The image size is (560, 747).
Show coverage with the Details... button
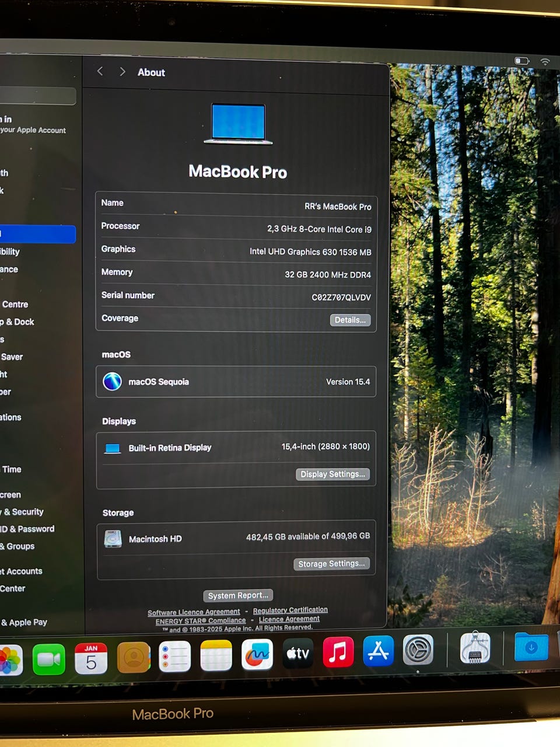pyautogui.click(x=350, y=320)
